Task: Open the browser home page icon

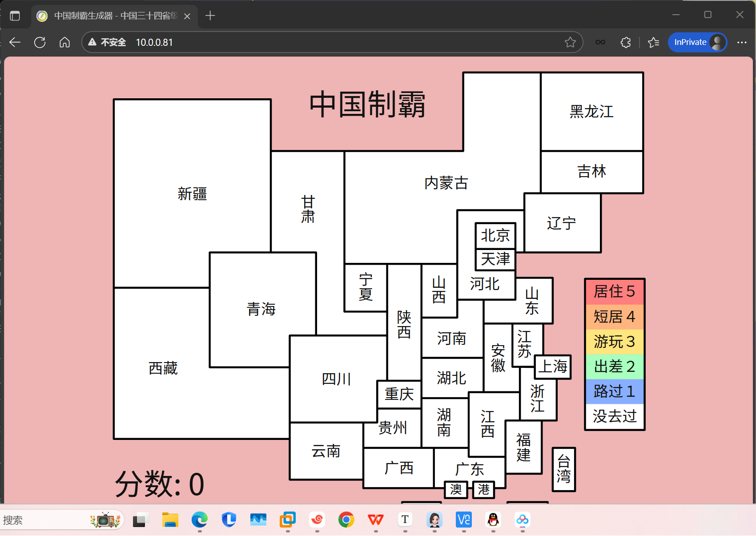Action: tap(65, 42)
